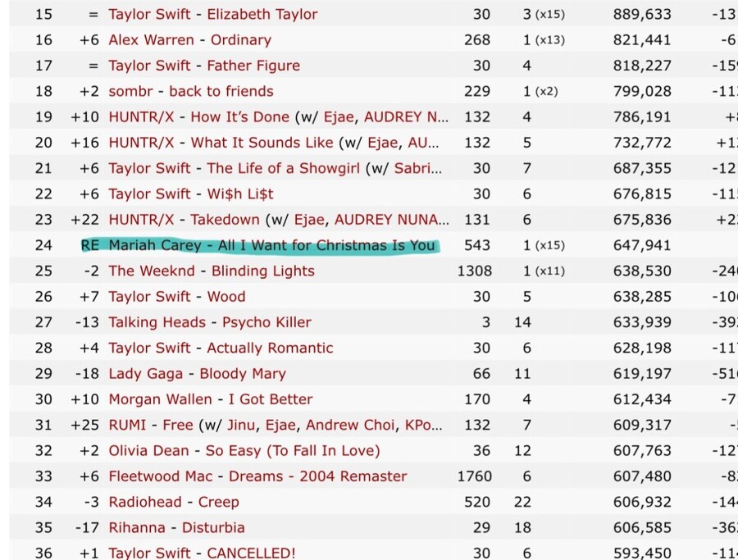Viewport: 738px width, 560px height.
Task: Click The Weeknd artist link
Action: click(x=153, y=271)
